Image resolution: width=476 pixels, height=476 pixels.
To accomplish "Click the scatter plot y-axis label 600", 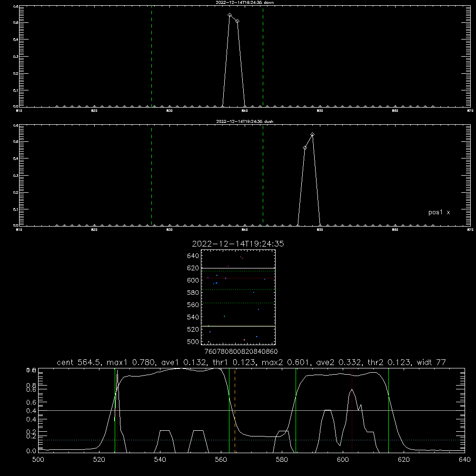I will coord(193,280).
